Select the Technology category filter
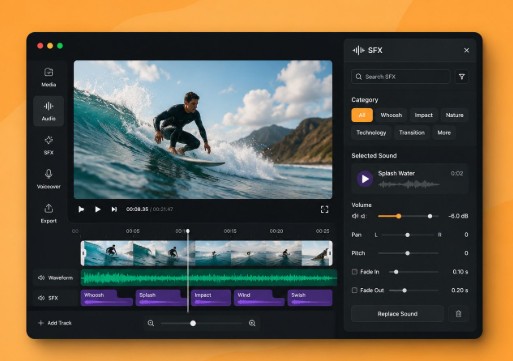 click(371, 133)
